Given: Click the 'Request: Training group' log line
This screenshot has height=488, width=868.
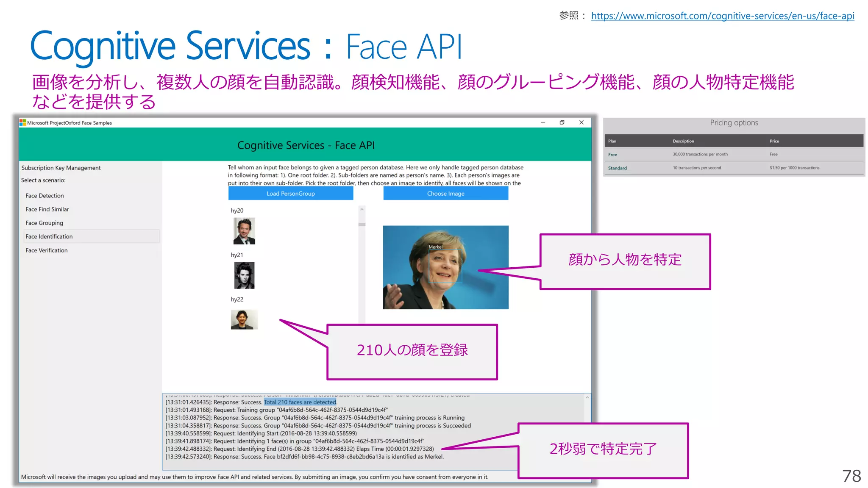Looking at the screenshot, I should coord(276,410).
